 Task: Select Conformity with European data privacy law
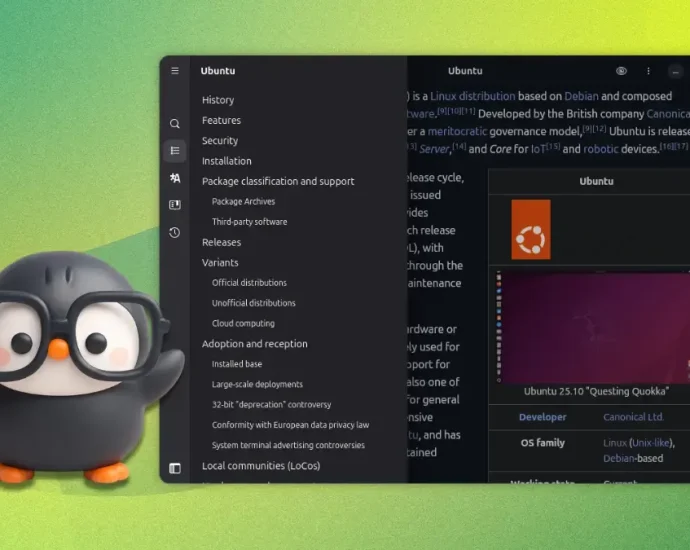pos(290,425)
